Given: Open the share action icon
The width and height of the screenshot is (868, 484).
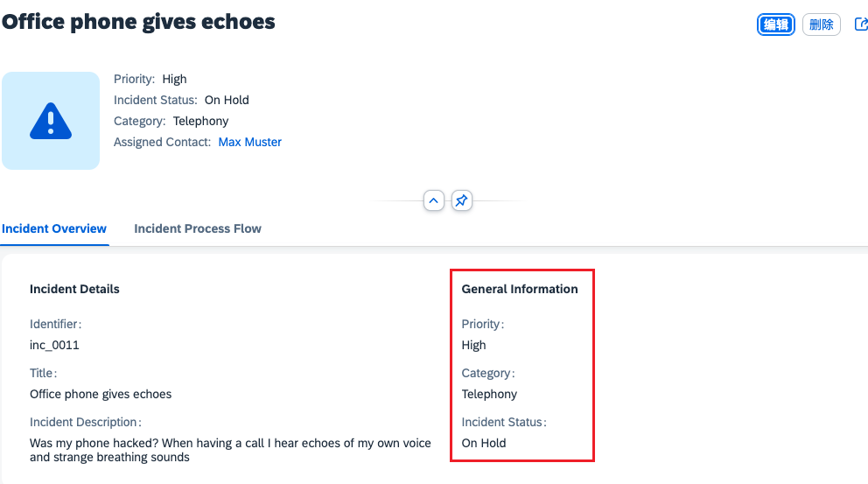Looking at the screenshot, I should point(860,25).
